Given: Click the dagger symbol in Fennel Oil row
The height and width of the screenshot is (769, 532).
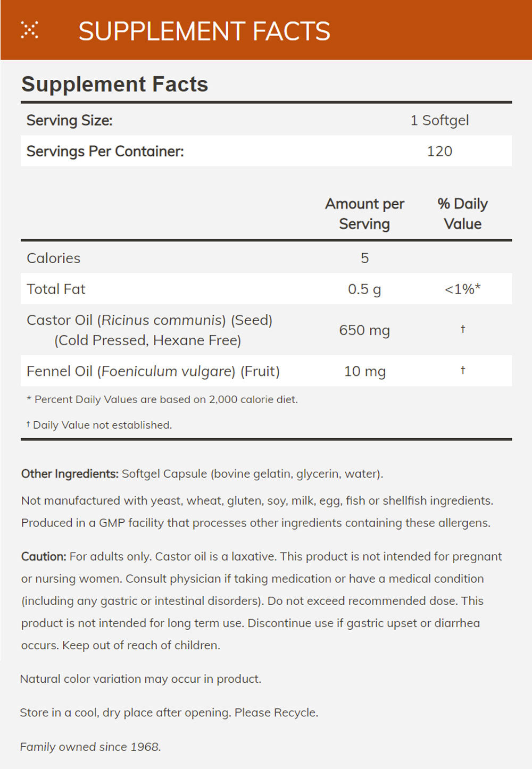Looking at the screenshot, I should click(x=463, y=370).
